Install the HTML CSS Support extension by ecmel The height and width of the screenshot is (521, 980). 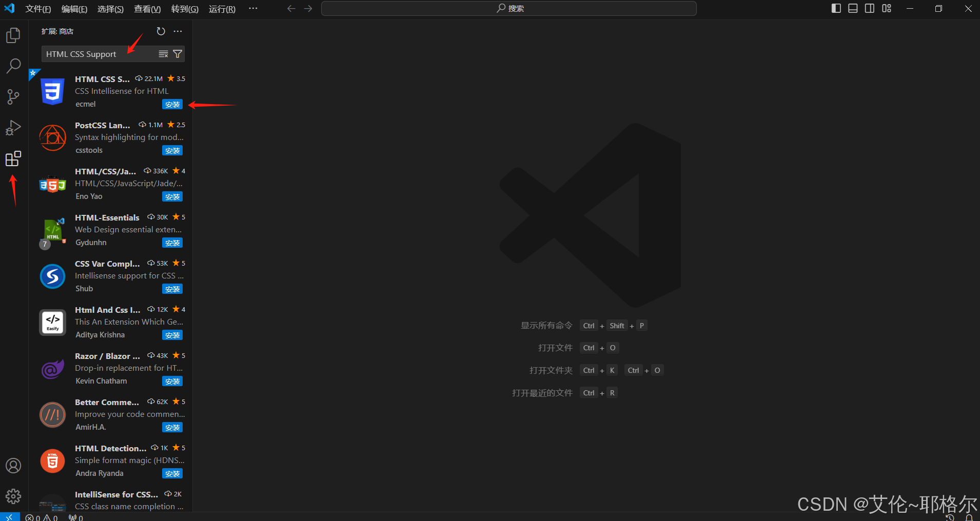click(172, 105)
